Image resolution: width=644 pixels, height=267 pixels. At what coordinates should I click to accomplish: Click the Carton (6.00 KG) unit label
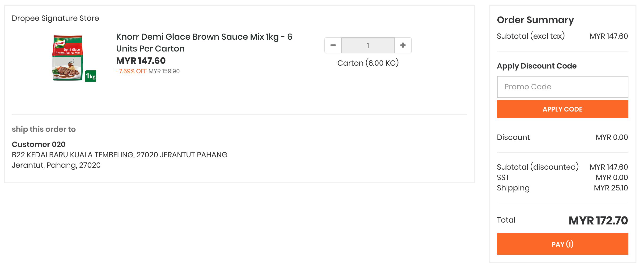[368, 63]
